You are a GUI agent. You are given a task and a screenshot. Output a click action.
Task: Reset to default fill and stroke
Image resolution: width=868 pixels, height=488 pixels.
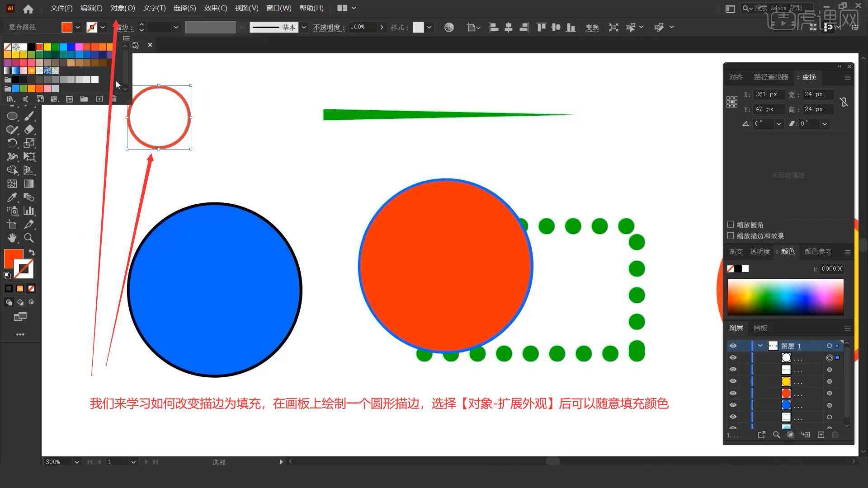[7, 275]
